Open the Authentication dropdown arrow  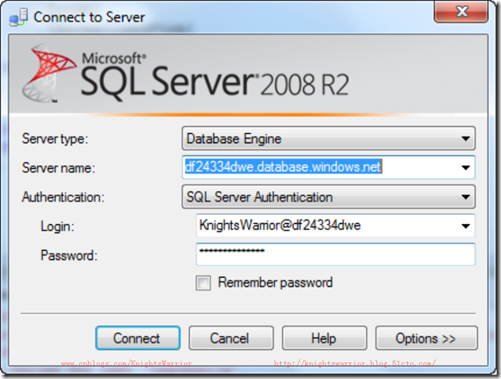[466, 197]
